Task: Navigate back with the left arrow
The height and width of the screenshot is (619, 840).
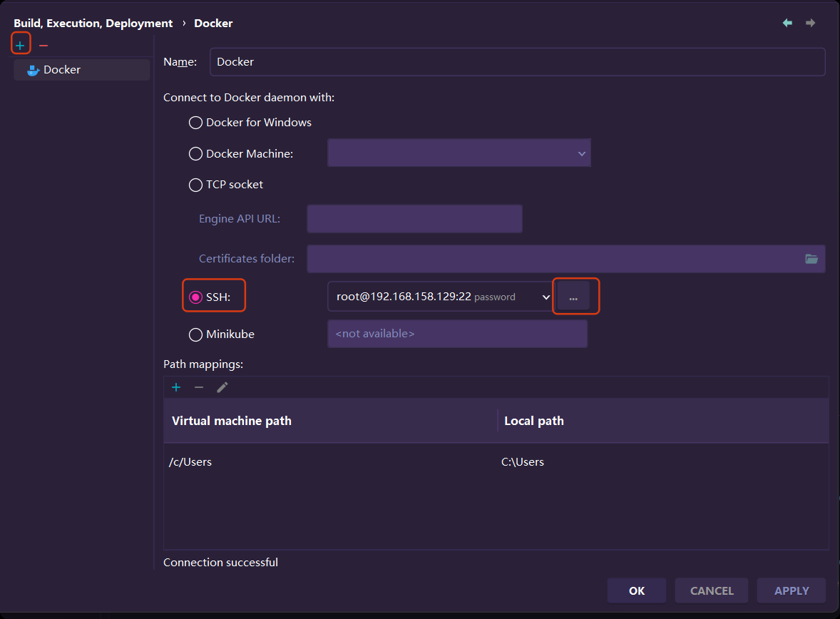Action: coord(787,23)
